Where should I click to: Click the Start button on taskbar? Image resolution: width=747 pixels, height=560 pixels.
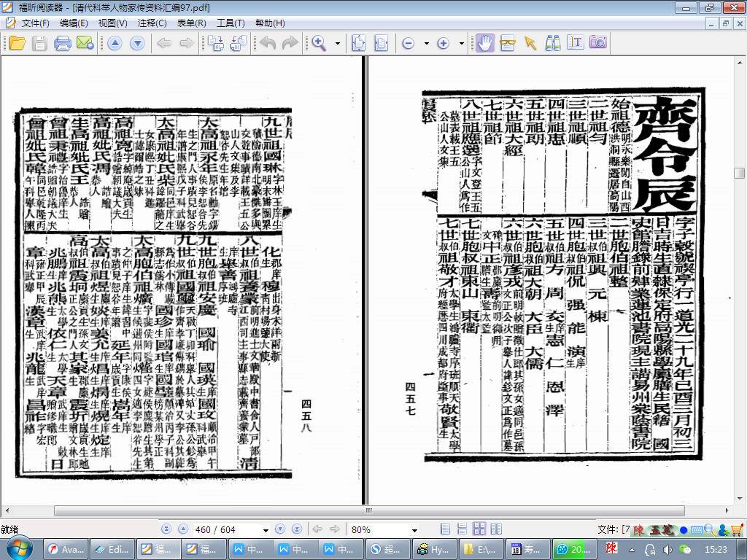(19, 548)
